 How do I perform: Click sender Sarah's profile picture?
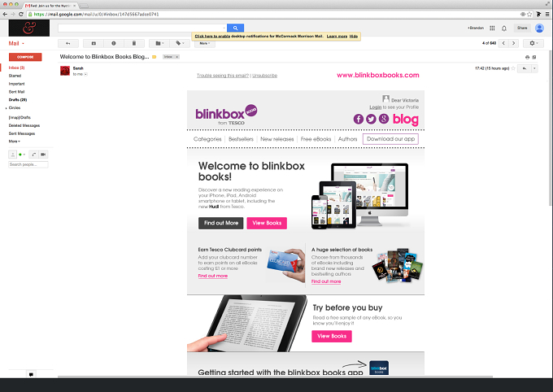pyautogui.click(x=65, y=71)
